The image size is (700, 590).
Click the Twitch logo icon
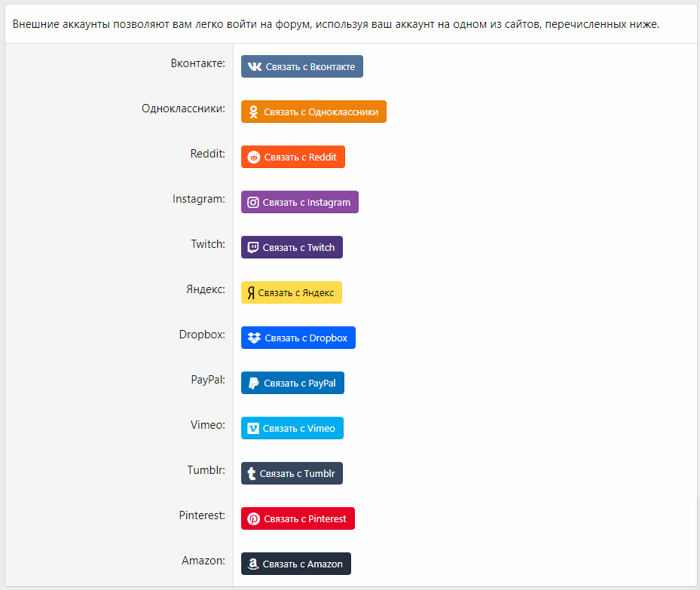click(x=253, y=248)
